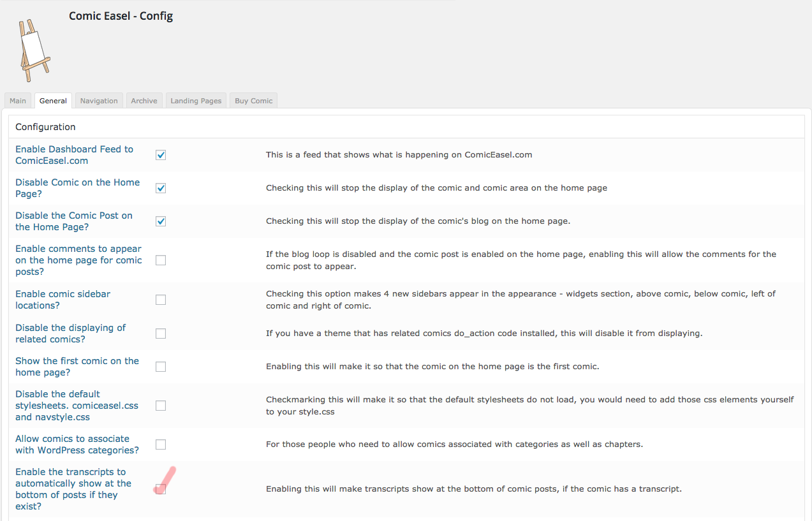Select the General tab
Screen dimensions: 812x521
[53, 101]
